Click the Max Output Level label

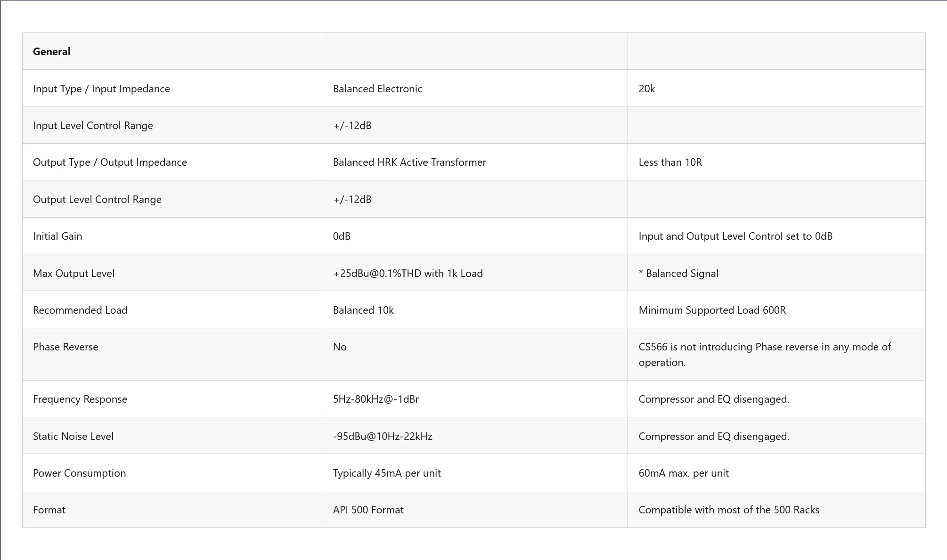point(73,273)
